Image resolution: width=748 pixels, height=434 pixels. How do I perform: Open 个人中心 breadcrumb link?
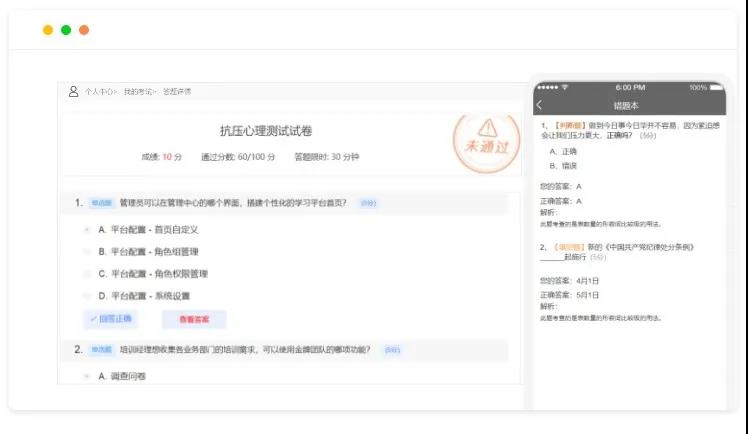[x=101, y=92]
